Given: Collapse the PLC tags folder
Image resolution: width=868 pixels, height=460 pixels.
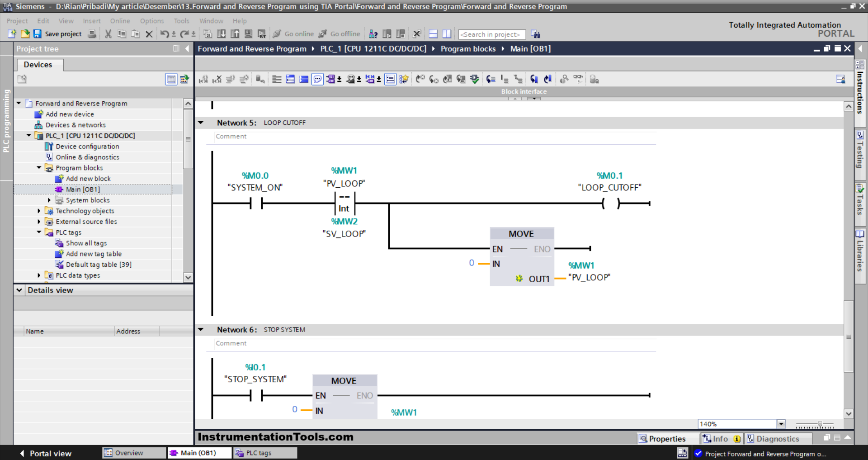Looking at the screenshot, I should click(39, 232).
